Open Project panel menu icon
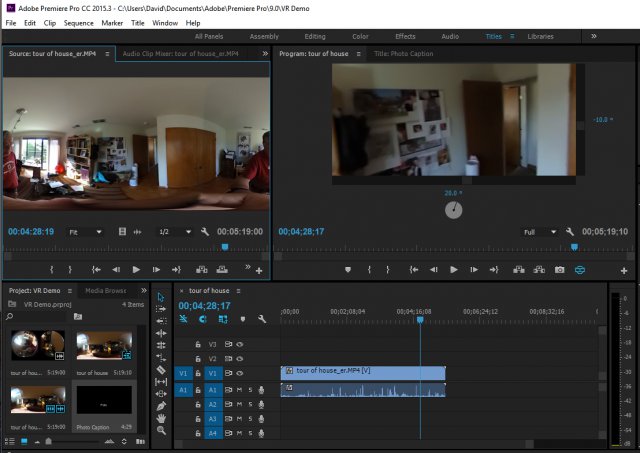The width and height of the screenshot is (640, 453). click(x=70, y=291)
